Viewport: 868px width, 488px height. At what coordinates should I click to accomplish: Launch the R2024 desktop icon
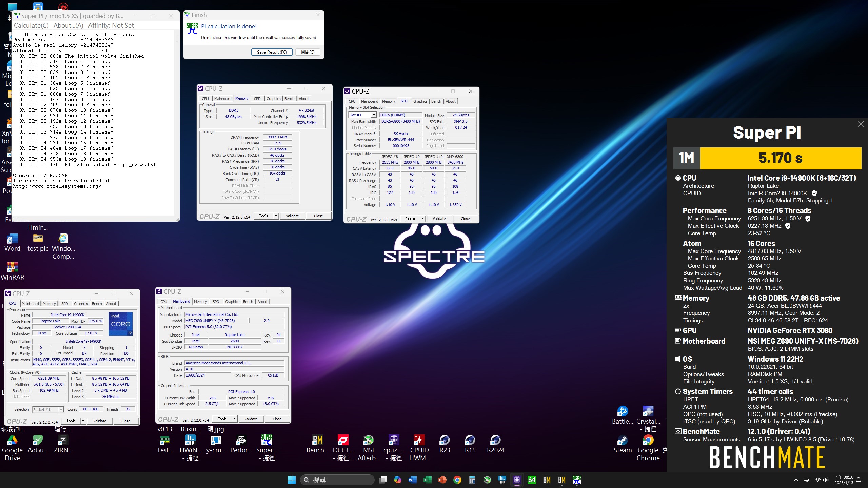pos(495,444)
